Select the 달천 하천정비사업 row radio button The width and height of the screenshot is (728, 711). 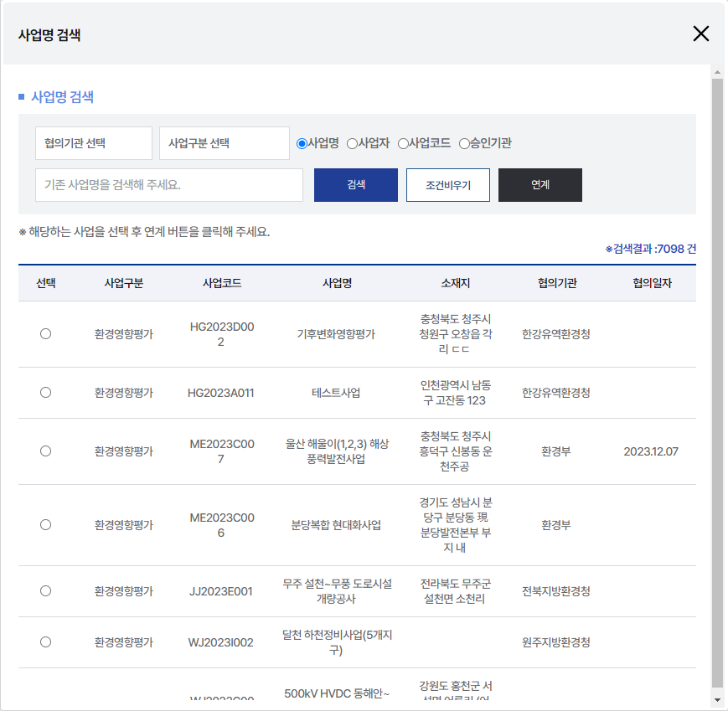(x=46, y=642)
